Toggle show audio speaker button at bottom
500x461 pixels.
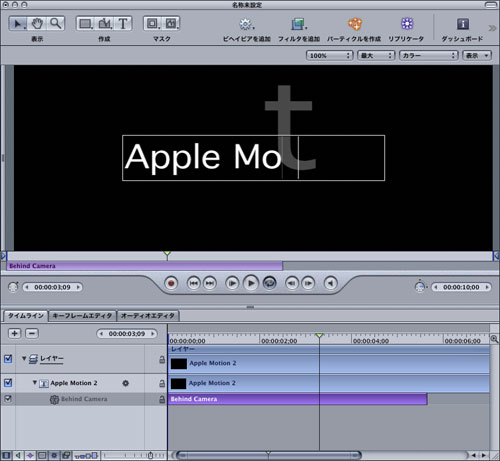(18, 455)
